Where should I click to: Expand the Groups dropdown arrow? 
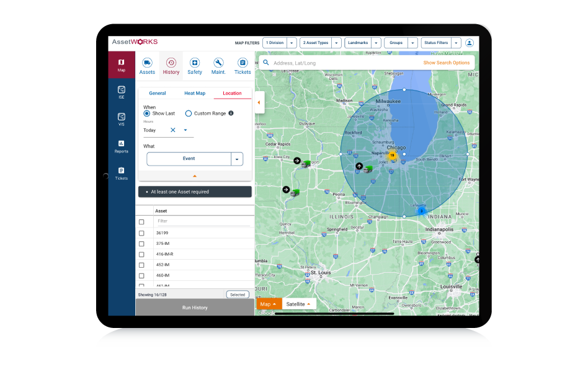(412, 43)
